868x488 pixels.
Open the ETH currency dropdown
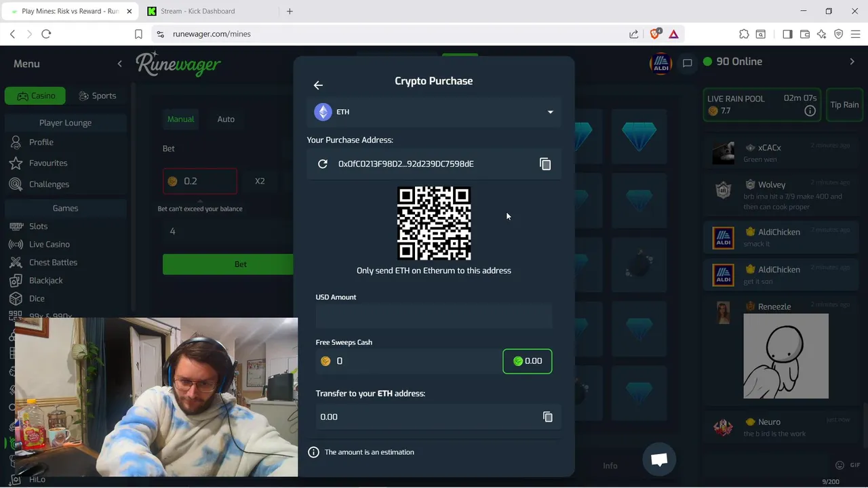434,112
